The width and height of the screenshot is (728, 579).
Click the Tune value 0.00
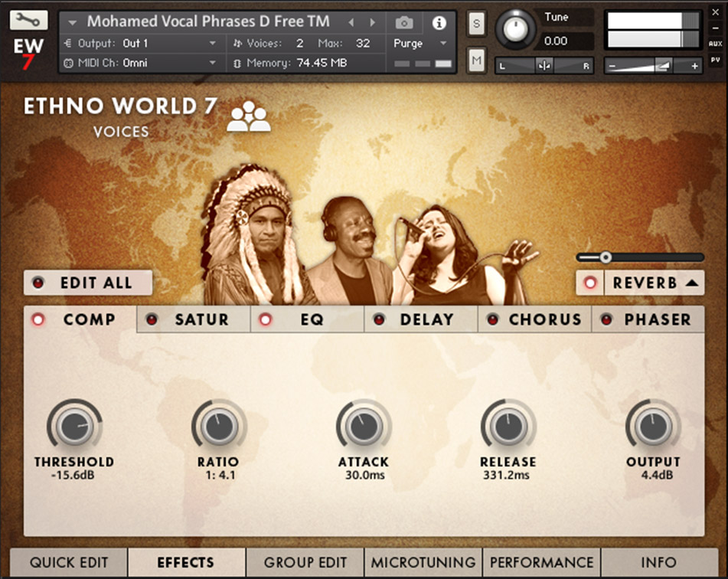point(556,41)
